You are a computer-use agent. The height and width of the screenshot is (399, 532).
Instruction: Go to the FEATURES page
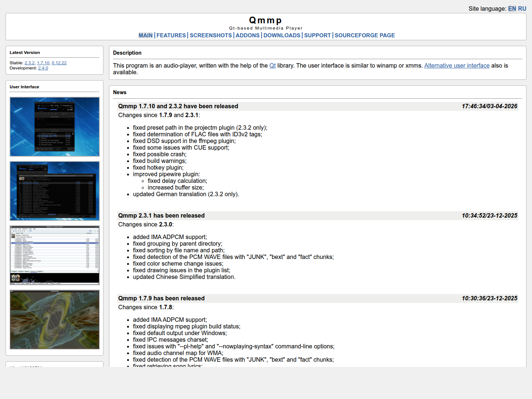point(171,35)
